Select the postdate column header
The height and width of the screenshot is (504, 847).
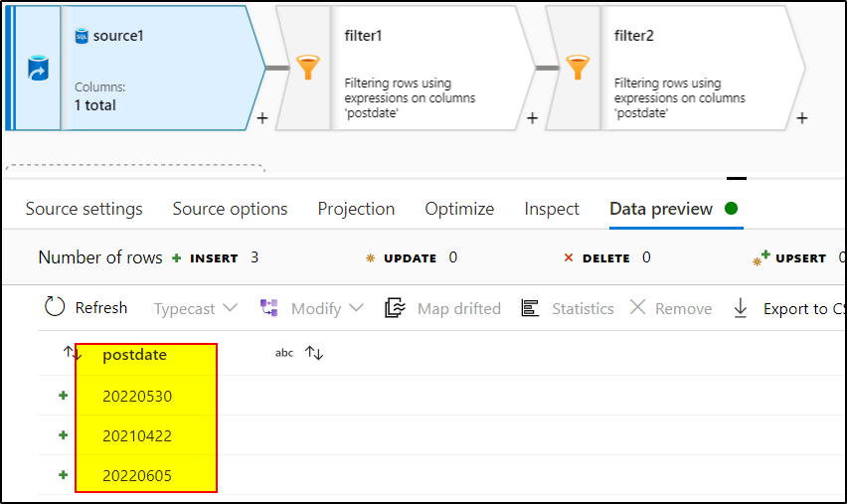click(134, 354)
